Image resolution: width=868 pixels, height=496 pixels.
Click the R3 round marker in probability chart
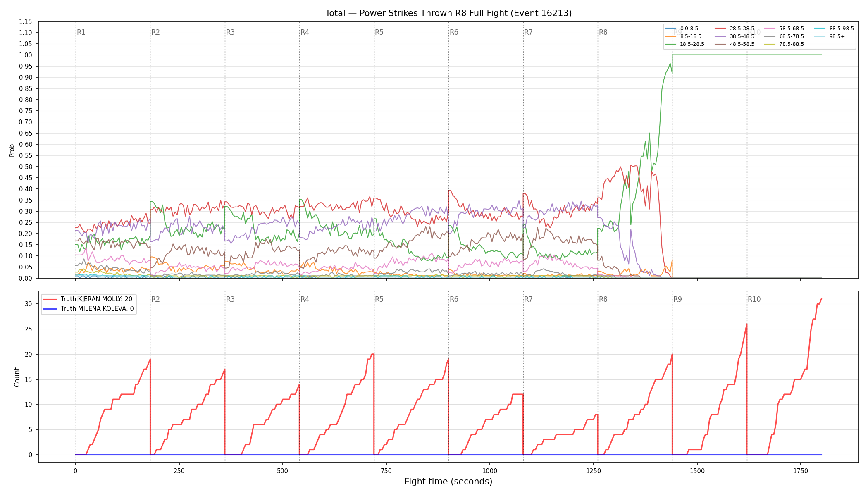[x=230, y=32]
